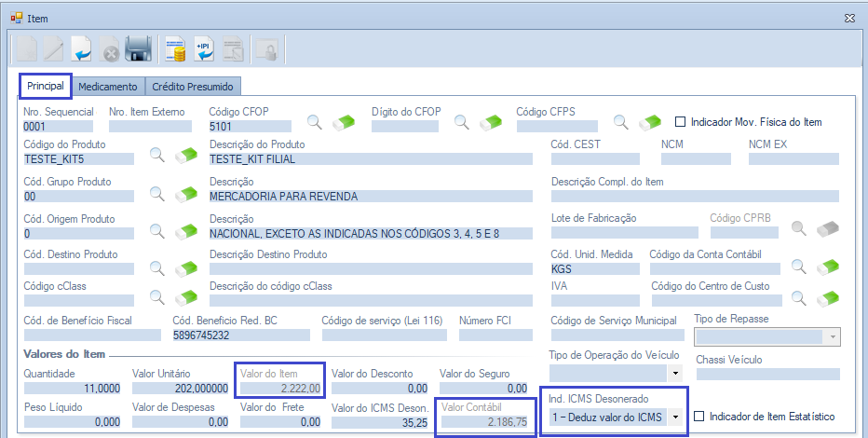Viewport: 868px width, 438px height.
Task: Click the Nro. Sequencial field showing 0001
Action: [58, 126]
